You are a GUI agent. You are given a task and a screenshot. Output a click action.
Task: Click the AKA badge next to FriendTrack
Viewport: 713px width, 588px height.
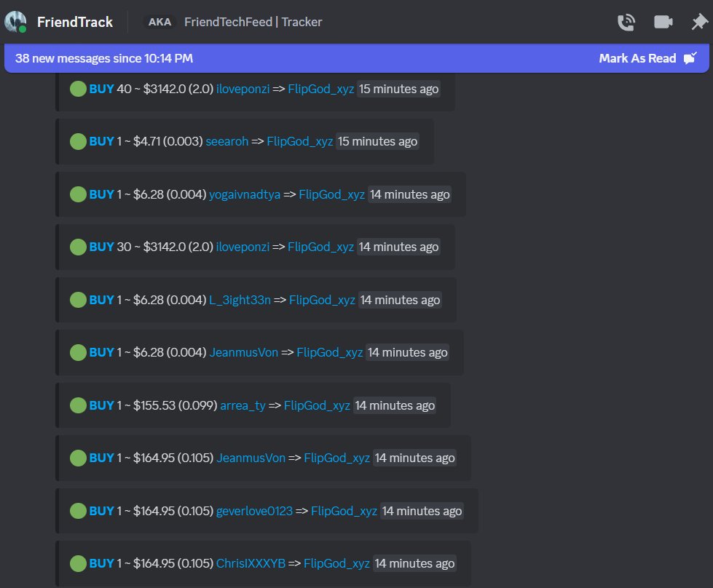tap(159, 22)
